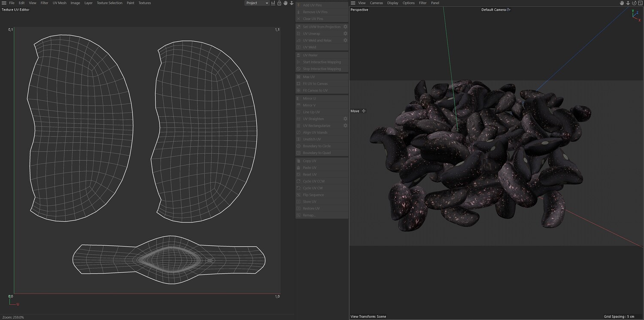644x320 pixels.
Task: Expand the viewport hamburger menu
Action: click(353, 3)
